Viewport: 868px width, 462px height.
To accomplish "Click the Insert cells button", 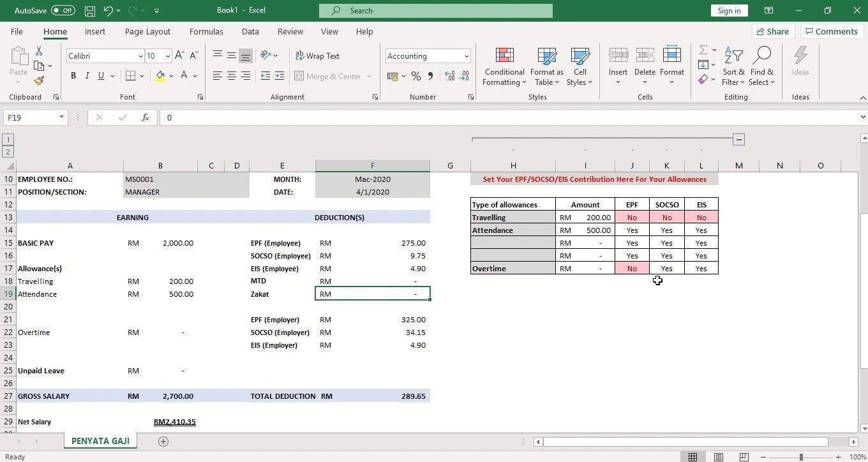I will [x=618, y=66].
